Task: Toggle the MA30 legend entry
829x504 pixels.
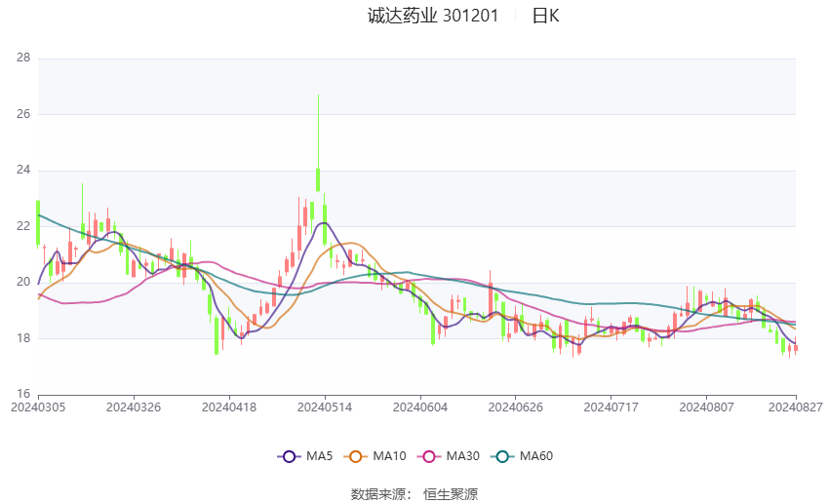Action: pyautogui.click(x=449, y=456)
